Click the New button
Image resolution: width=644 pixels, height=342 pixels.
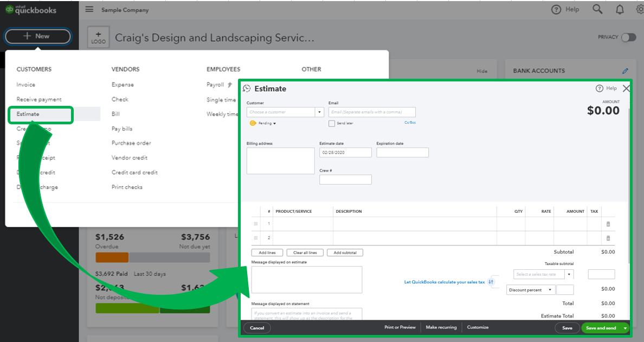37,36
